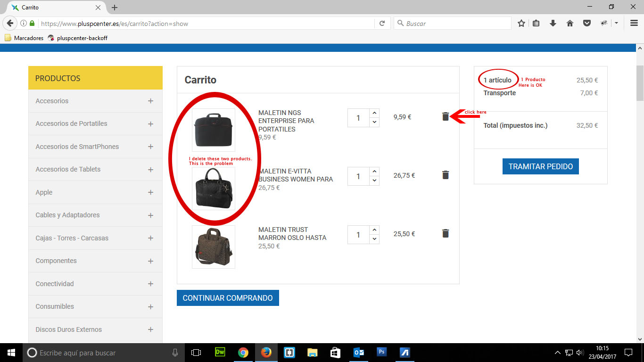The width and height of the screenshot is (644, 362).
Task: Open Microsoft Store from taskbar
Action: pyautogui.click(x=335, y=353)
